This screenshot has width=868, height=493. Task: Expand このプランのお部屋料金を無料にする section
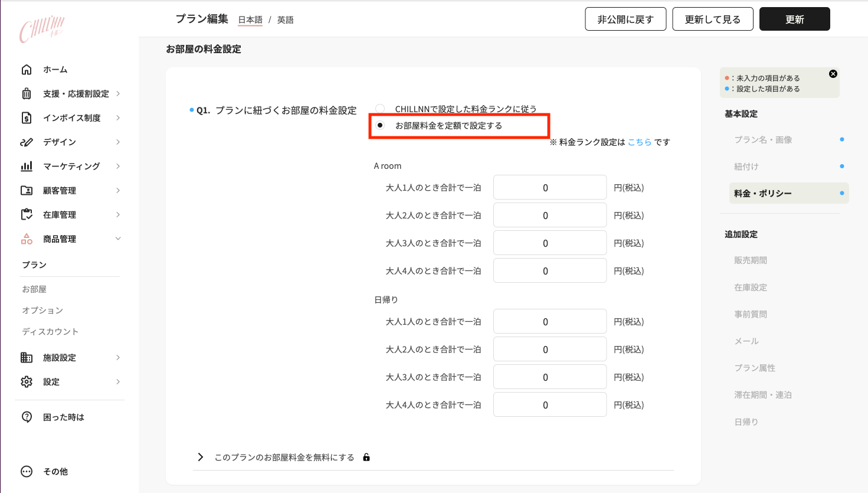pos(201,457)
